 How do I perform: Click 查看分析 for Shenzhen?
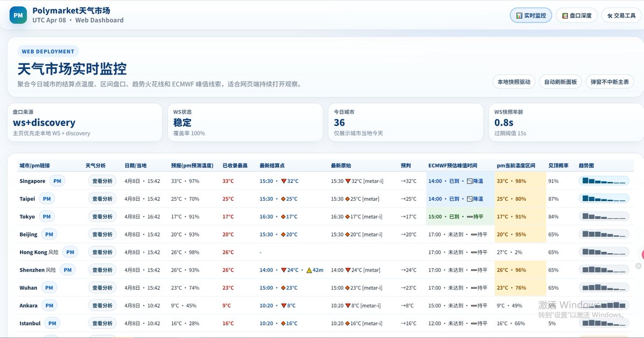(102, 270)
